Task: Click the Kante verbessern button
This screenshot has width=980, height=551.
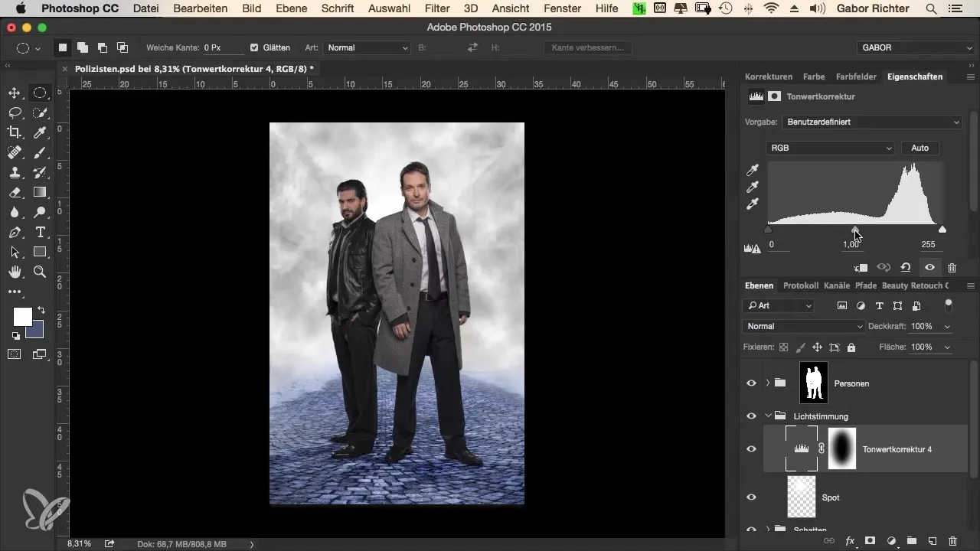Action: 588,47
